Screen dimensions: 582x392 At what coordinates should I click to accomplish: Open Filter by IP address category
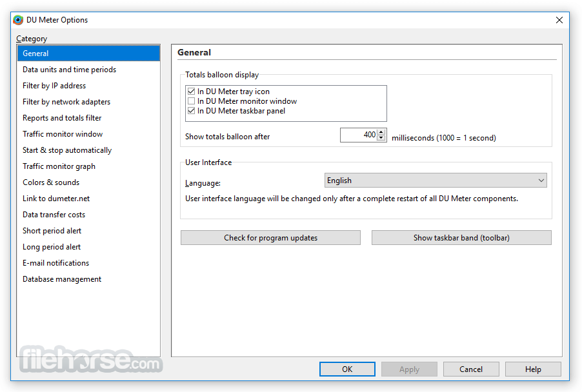coord(88,86)
